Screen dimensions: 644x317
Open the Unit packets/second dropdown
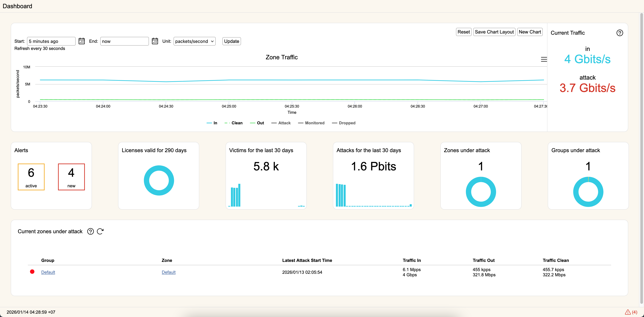pos(195,41)
